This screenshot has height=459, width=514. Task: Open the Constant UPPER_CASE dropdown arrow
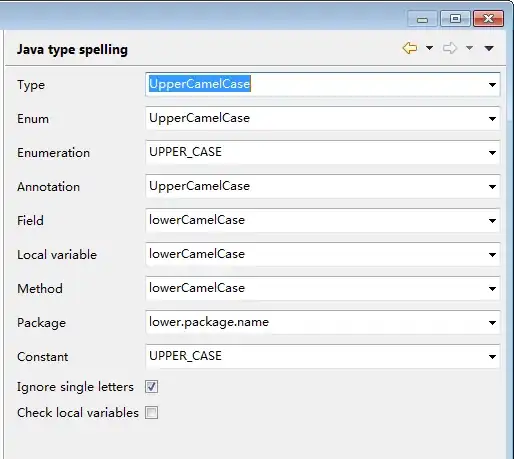click(492, 357)
